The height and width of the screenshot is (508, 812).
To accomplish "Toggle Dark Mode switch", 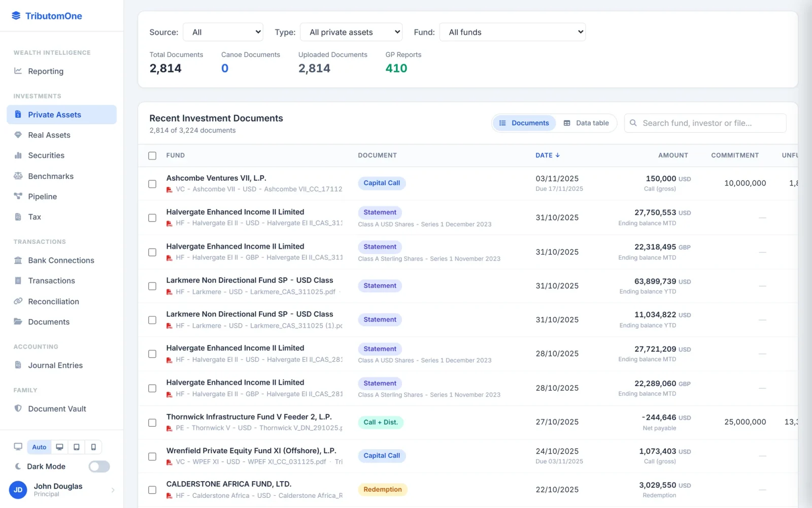I will 99,466.
